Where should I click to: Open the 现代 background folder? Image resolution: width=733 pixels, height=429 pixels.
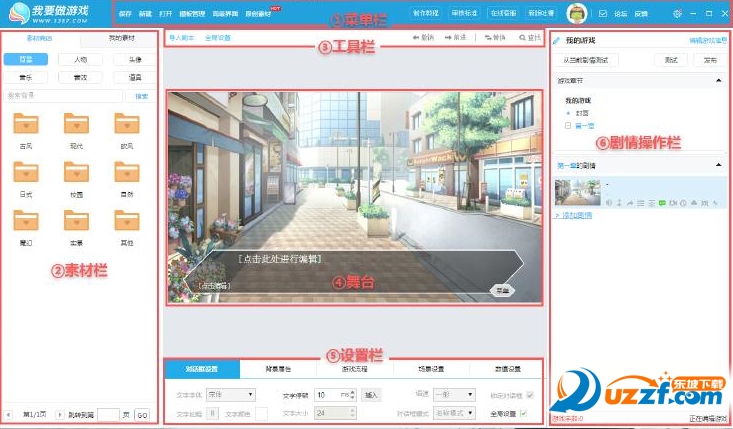[76, 123]
